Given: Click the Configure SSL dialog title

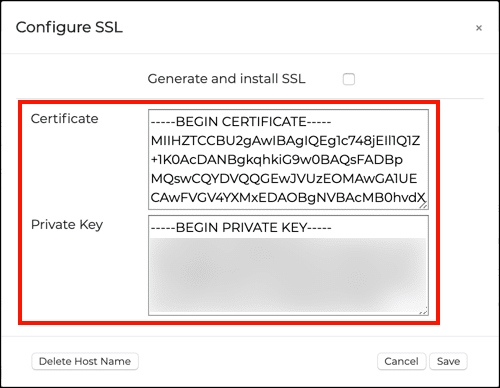Looking at the screenshot, I should click(x=69, y=27).
